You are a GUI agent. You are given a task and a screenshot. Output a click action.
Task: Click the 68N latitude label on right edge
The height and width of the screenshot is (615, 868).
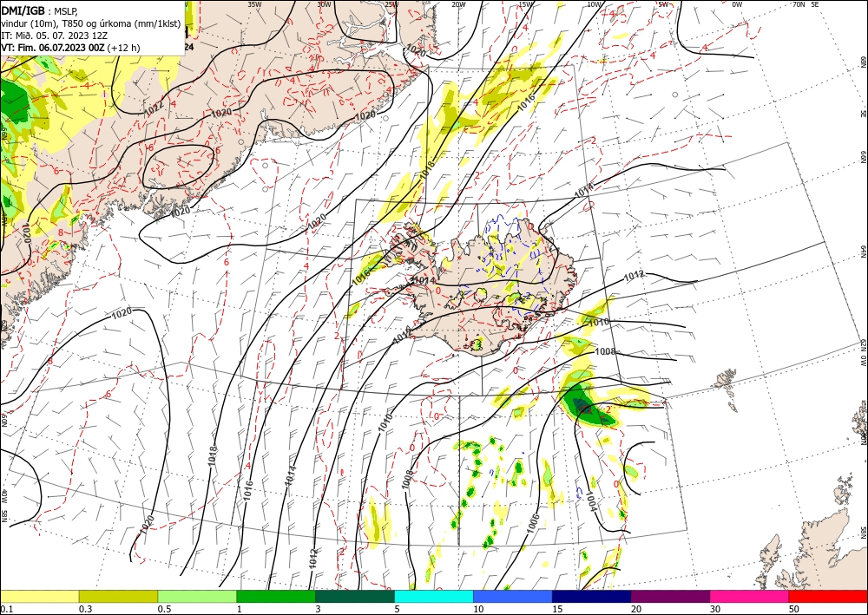click(863, 61)
